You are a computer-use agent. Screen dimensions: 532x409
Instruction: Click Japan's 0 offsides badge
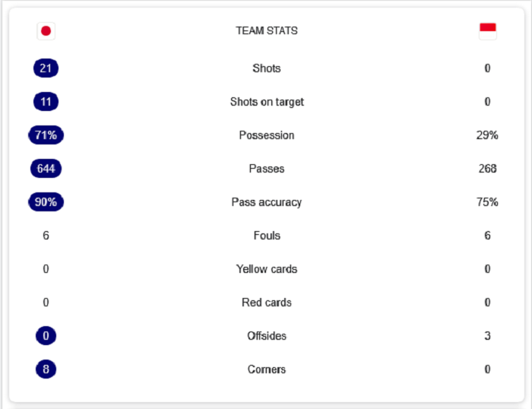[x=46, y=336]
